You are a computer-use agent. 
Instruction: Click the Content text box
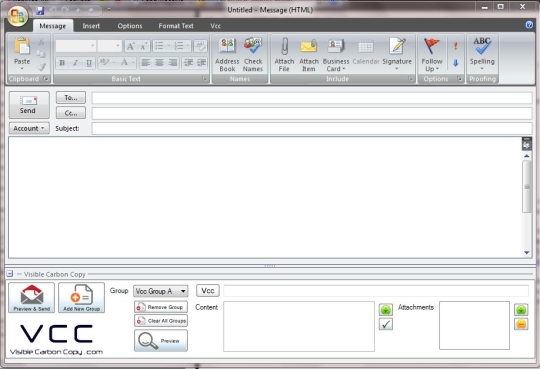tap(299, 326)
